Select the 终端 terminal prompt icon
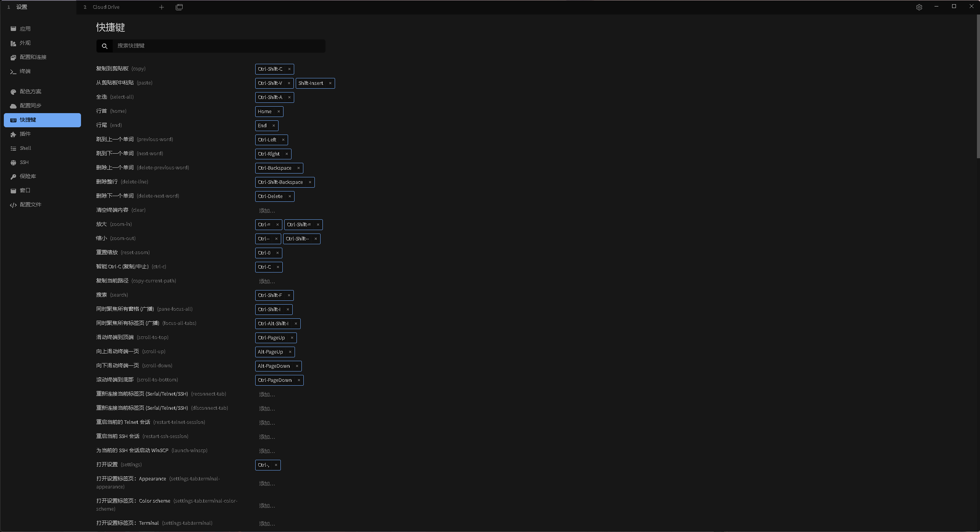The width and height of the screenshot is (980, 532). [x=13, y=71]
